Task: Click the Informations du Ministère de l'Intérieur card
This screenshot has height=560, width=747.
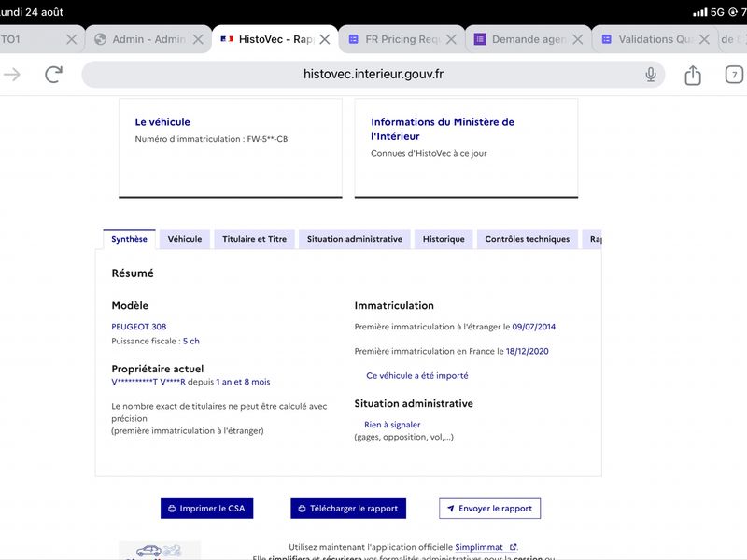Action: click(466, 148)
